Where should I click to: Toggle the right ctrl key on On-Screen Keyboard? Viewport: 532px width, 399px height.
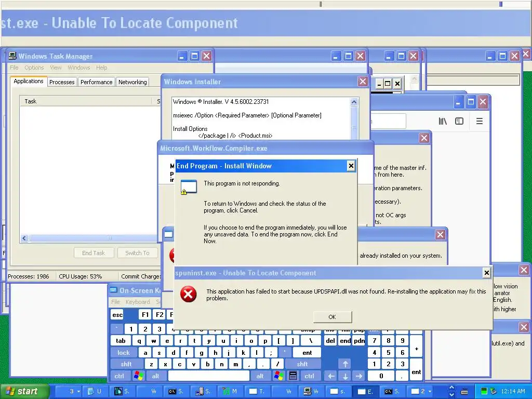pyautogui.click(x=309, y=376)
